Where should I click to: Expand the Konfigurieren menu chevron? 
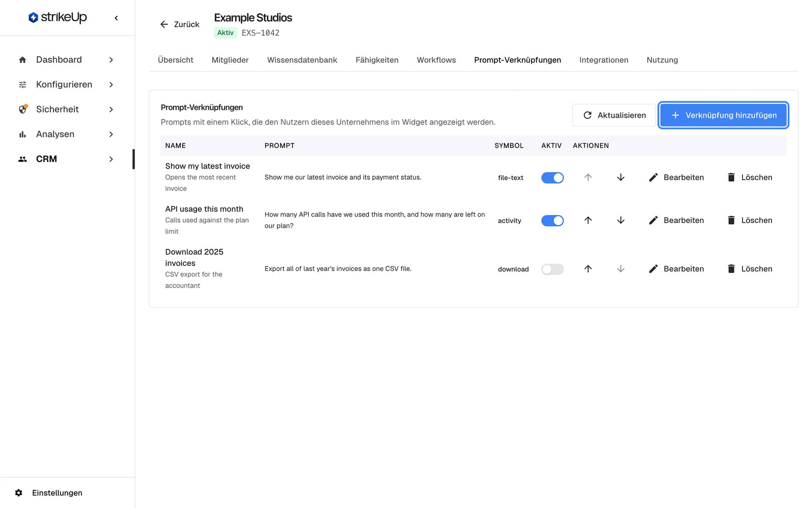(x=111, y=84)
